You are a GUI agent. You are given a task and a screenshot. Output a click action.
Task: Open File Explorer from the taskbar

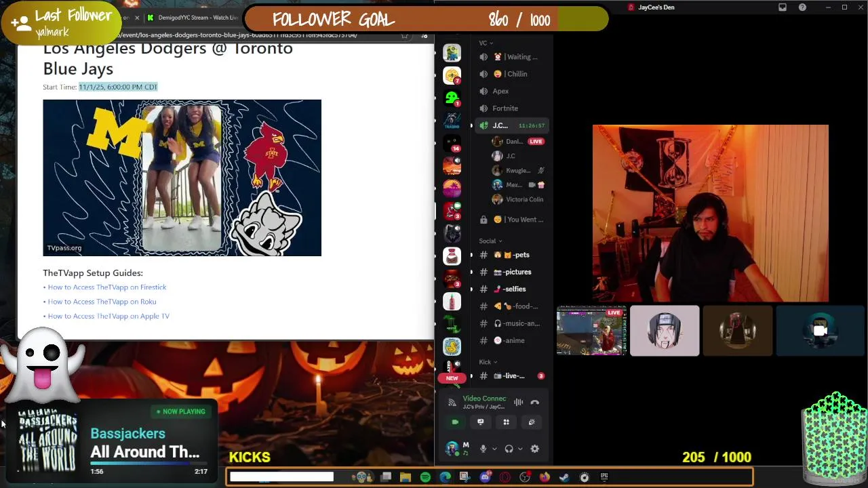click(406, 477)
